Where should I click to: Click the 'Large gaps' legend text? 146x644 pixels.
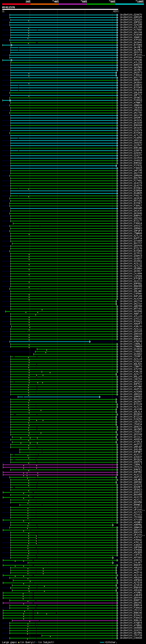[x=10, y=642]
